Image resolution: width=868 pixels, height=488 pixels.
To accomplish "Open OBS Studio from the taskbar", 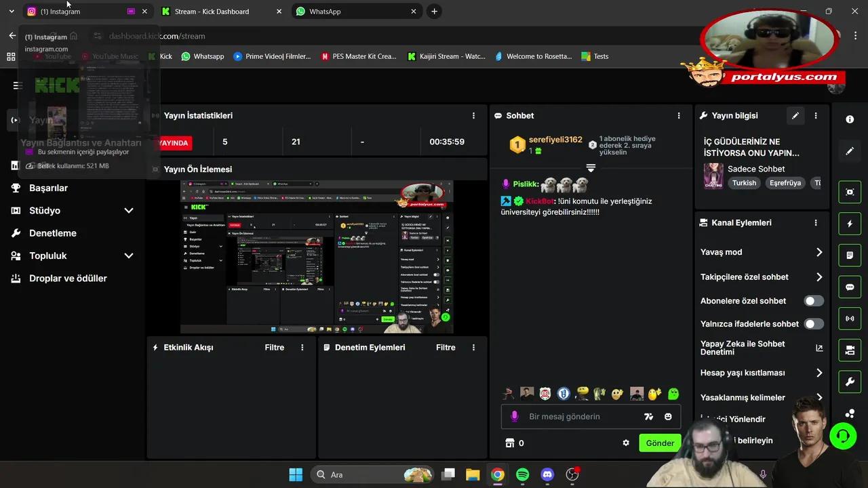I will click(572, 474).
